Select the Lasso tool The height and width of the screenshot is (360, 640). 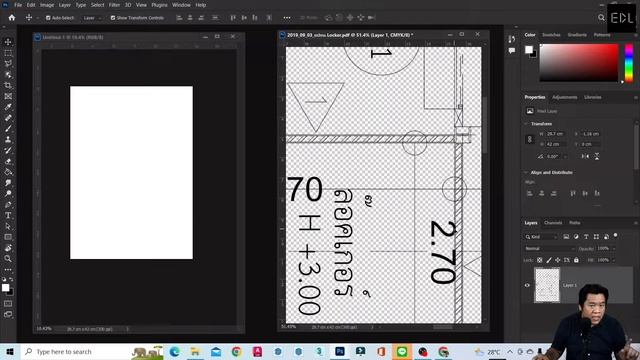click(8, 64)
